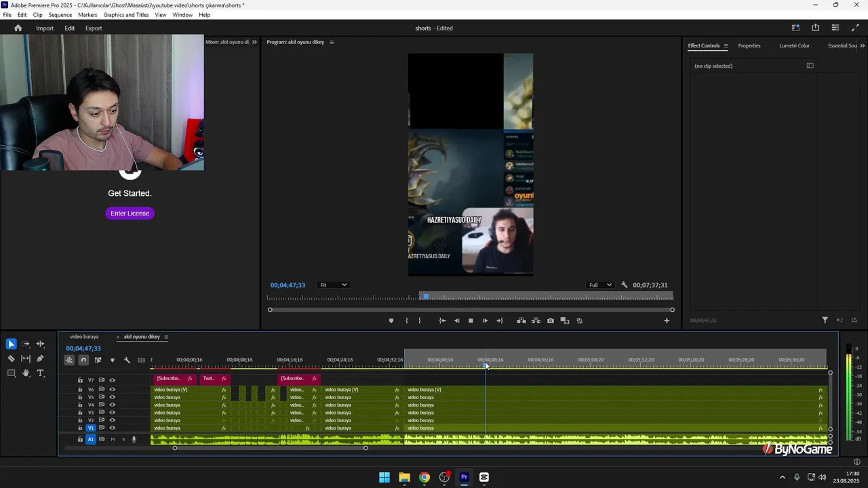Toggle Snap magnet in timeline
This screenshot has height=488, width=868.
(x=83, y=360)
